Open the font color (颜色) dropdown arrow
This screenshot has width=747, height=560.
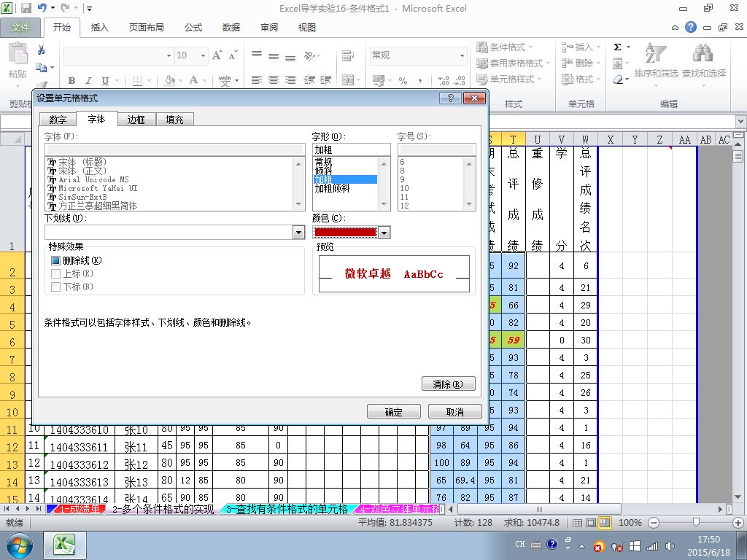pos(384,233)
